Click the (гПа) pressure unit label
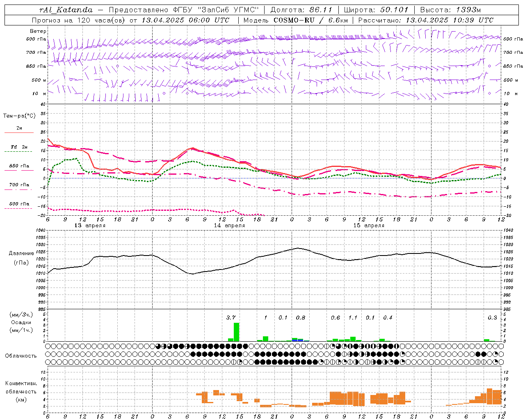Screen dimensions: 525x420 pos(21,263)
